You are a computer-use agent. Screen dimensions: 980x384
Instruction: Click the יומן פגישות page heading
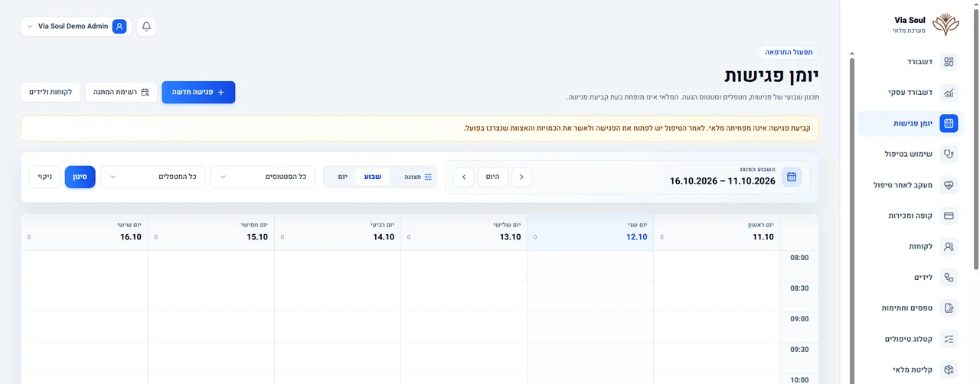[x=772, y=75]
